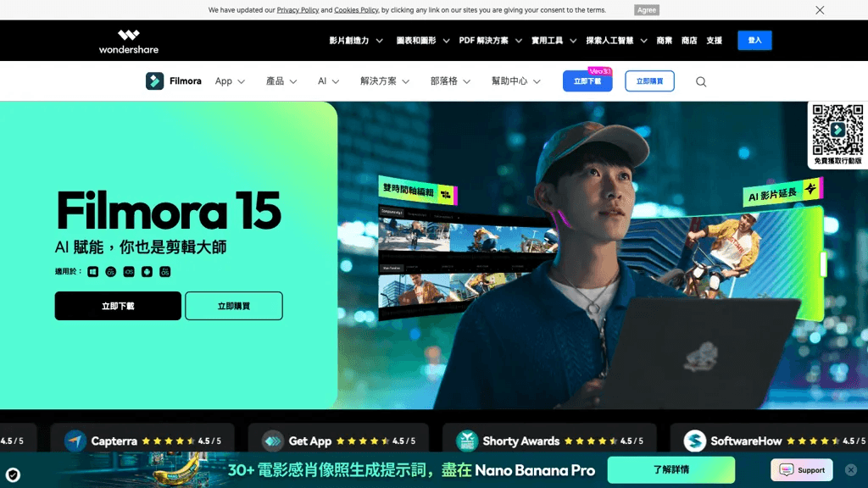Image resolution: width=868 pixels, height=488 pixels.
Task: Click the QR code for mobile version
Action: (837, 130)
